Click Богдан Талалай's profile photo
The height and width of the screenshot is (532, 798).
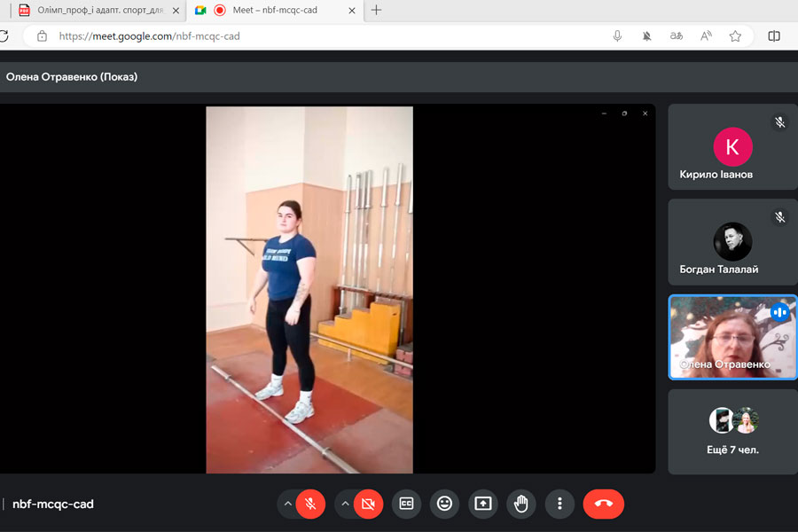[733, 242]
